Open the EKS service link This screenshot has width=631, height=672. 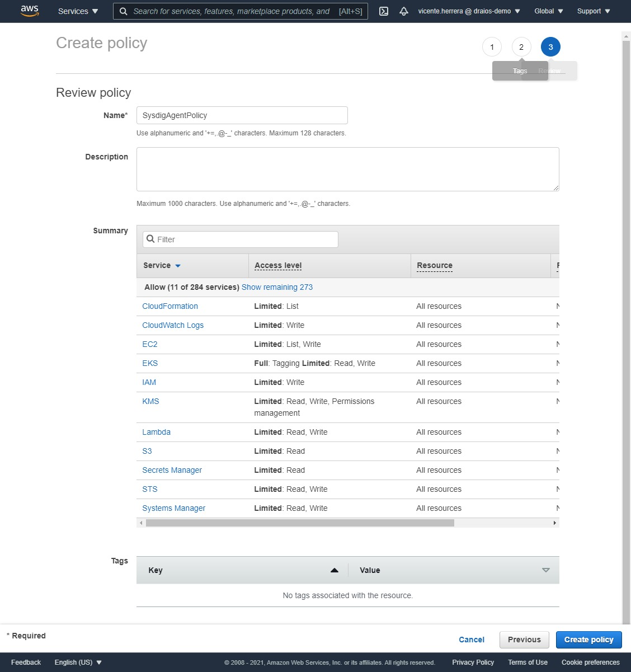[150, 363]
